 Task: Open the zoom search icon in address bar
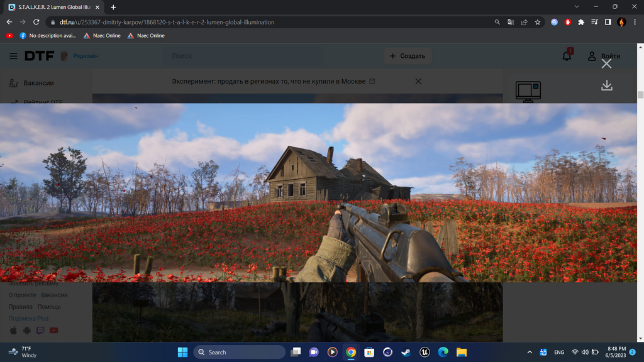[x=497, y=22]
